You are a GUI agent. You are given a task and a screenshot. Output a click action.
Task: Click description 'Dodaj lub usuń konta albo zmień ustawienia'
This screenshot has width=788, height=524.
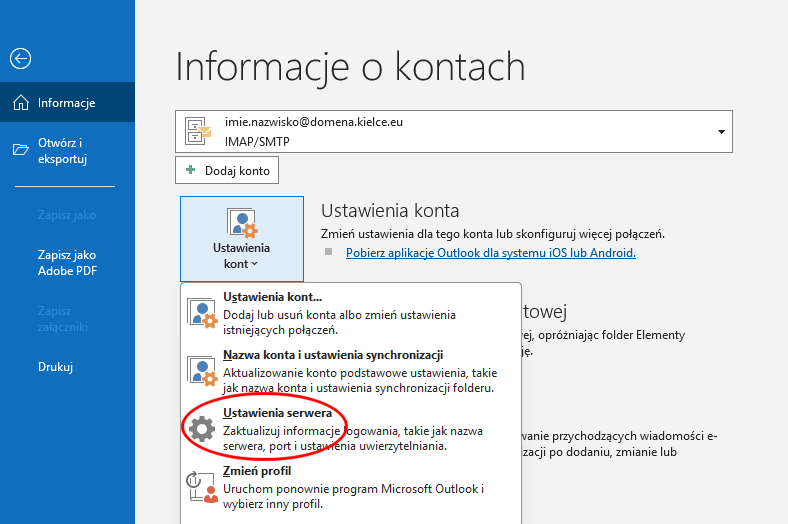[x=339, y=315]
